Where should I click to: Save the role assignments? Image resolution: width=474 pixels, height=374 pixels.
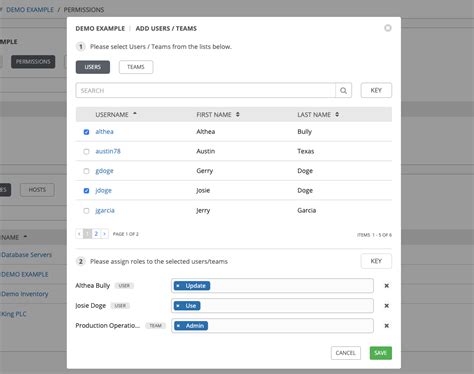click(381, 353)
